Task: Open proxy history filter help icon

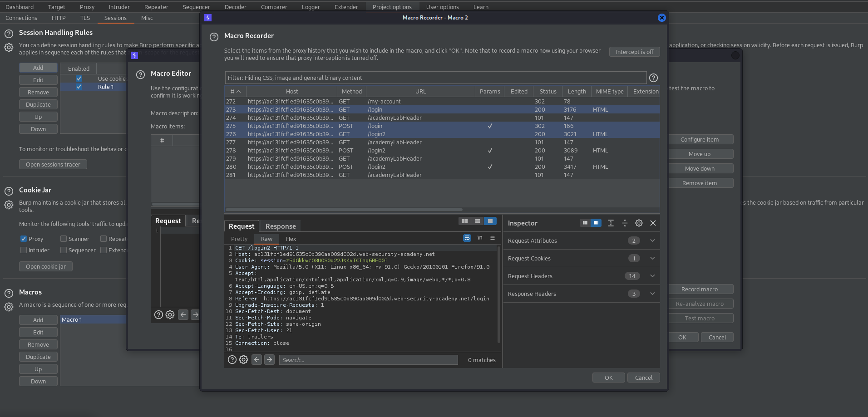Action: (x=653, y=78)
